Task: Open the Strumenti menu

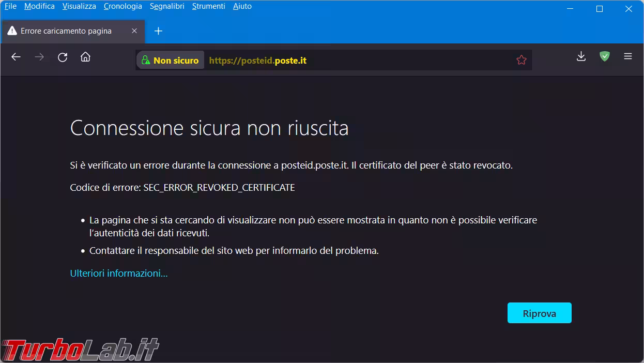Action: (208, 6)
